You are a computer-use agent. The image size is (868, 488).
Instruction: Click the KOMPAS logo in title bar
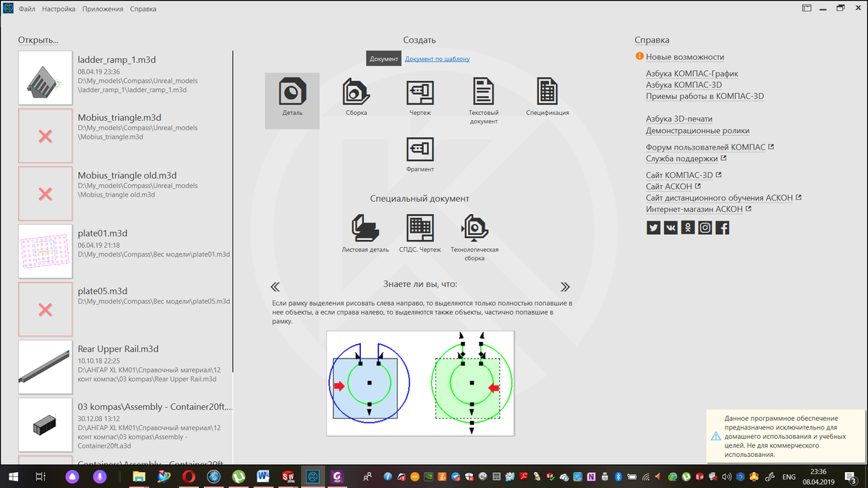(9, 9)
